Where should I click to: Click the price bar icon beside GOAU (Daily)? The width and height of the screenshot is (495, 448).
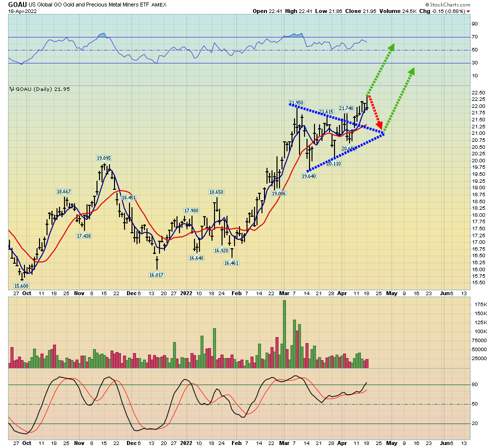(11, 89)
